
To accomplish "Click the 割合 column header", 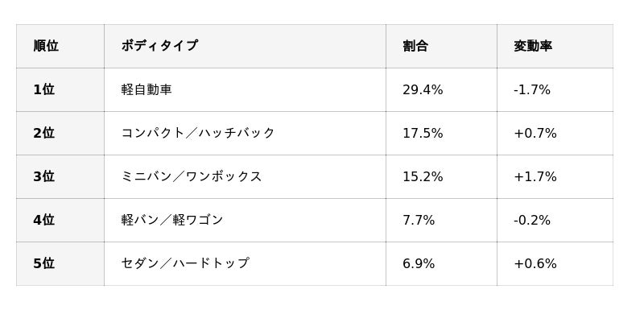I will coord(441,46).
